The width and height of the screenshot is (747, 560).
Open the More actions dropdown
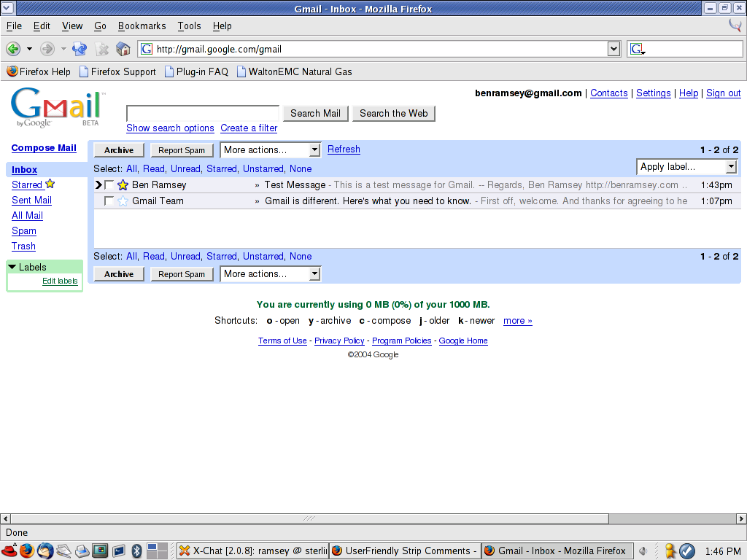coord(270,149)
